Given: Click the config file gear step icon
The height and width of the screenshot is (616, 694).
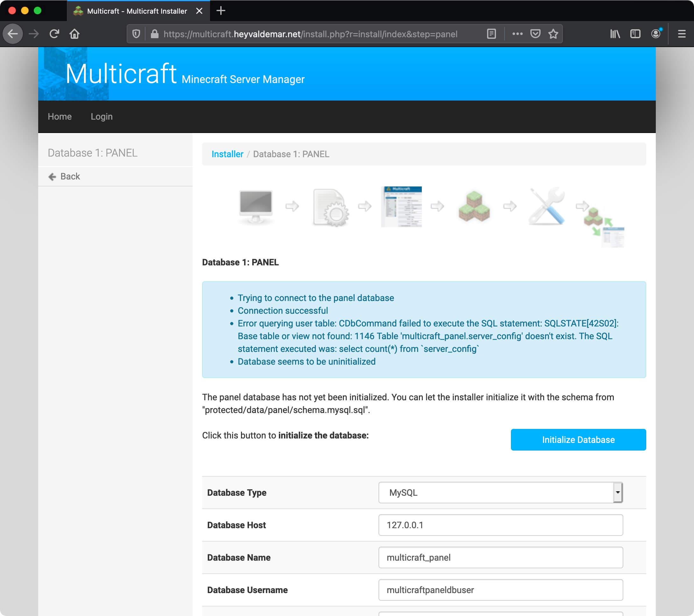Looking at the screenshot, I should click(x=331, y=207).
